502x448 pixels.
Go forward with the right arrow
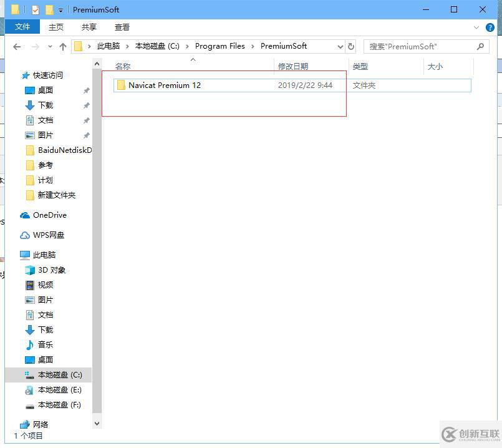35,47
